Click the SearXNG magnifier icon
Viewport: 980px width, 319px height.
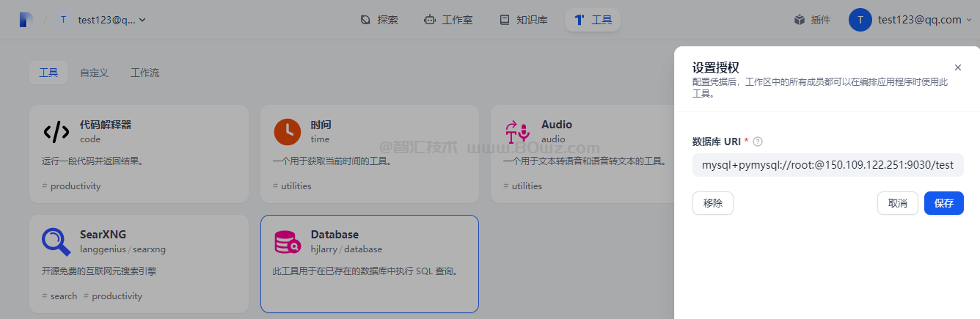coord(56,241)
